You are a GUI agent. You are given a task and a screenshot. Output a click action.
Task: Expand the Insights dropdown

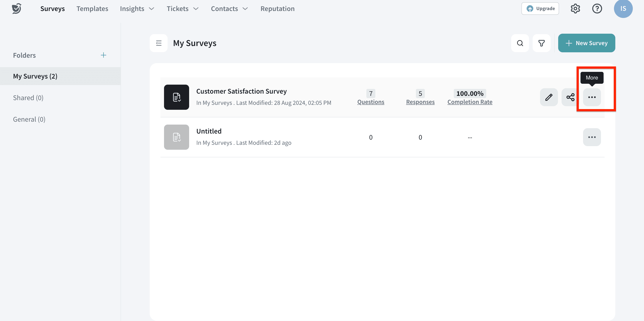(x=136, y=8)
